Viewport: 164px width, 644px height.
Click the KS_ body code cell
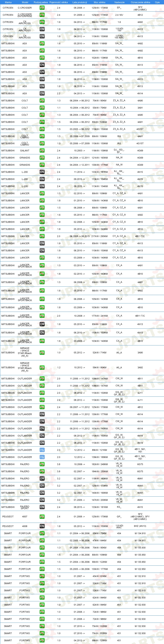pos(119,507)
